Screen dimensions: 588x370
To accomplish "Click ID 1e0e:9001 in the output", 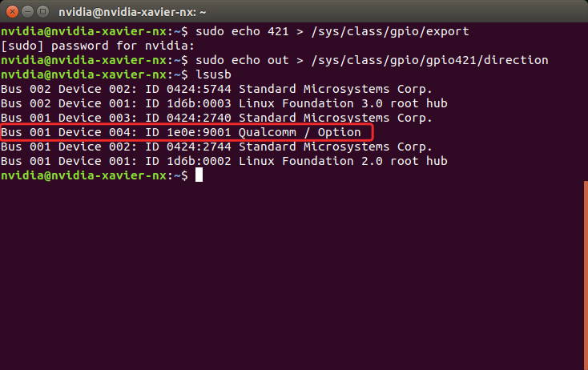I will point(188,132).
